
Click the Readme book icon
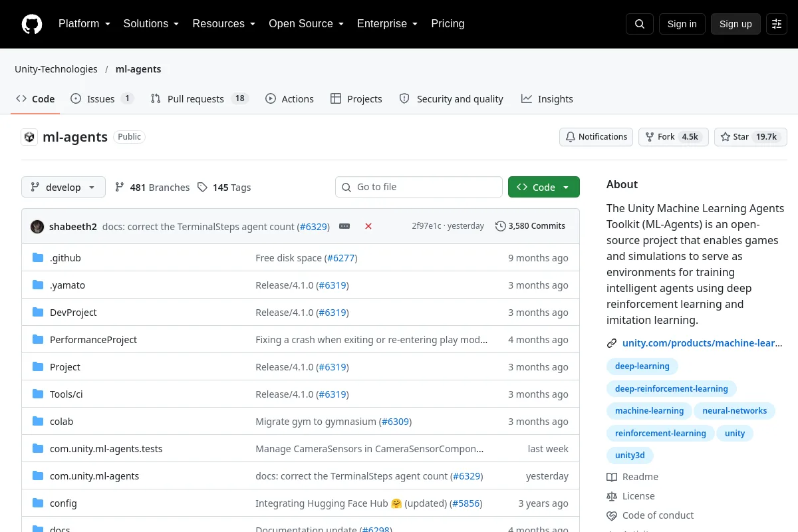pos(612,477)
